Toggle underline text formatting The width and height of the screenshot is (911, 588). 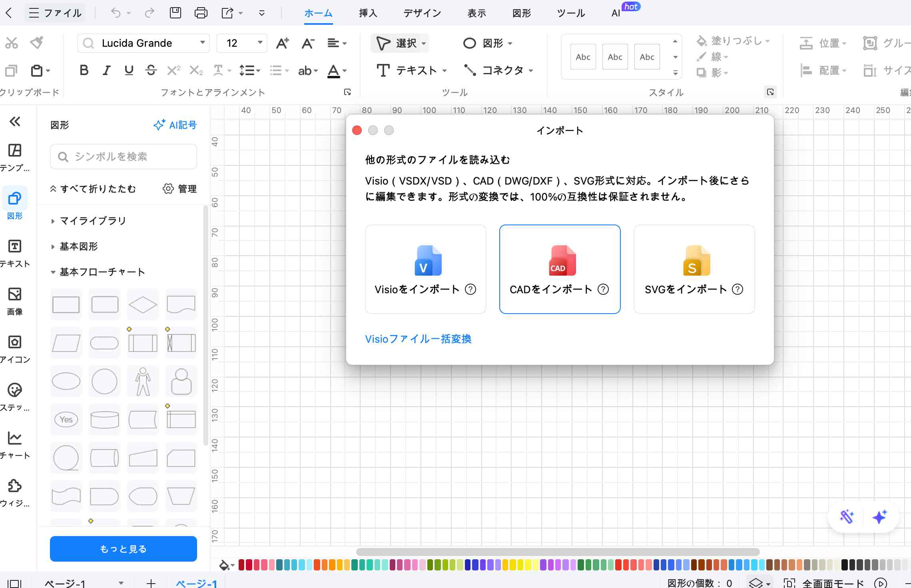click(x=129, y=71)
